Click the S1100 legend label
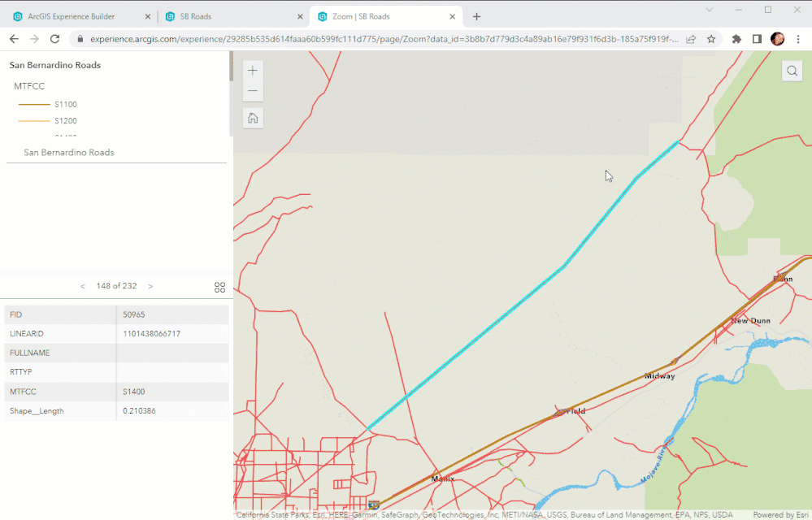 click(x=66, y=105)
